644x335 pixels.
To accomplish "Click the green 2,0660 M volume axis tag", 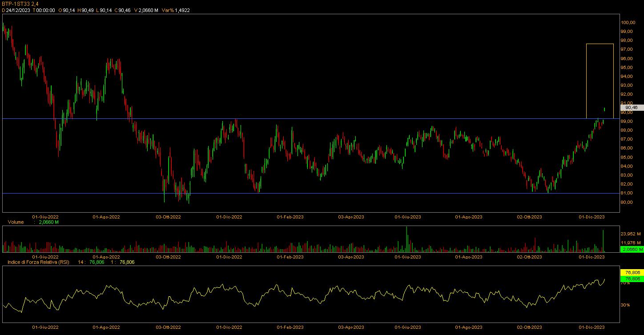I will 631,250.
